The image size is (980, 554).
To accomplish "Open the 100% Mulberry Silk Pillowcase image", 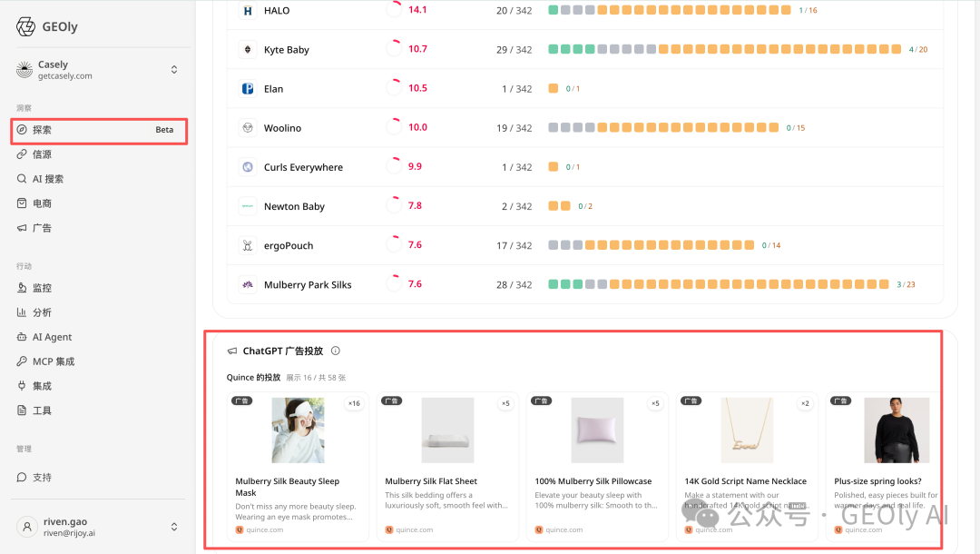I will (597, 430).
